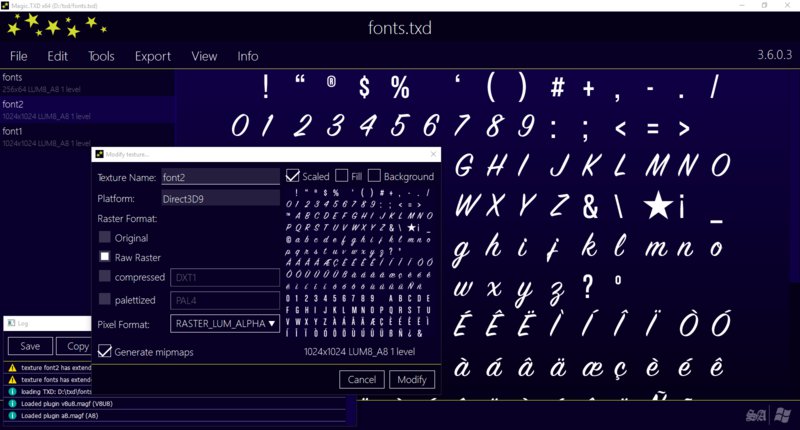Open the Pixel Format RASTER_LUM_ALPHA dropdown
The image size is (800, 430).
224,323
